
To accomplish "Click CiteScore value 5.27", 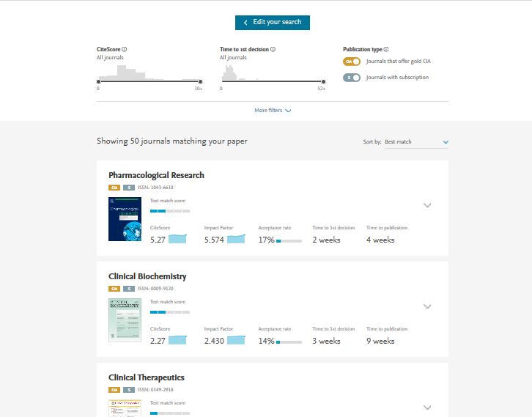I will [x=158, y=240].
